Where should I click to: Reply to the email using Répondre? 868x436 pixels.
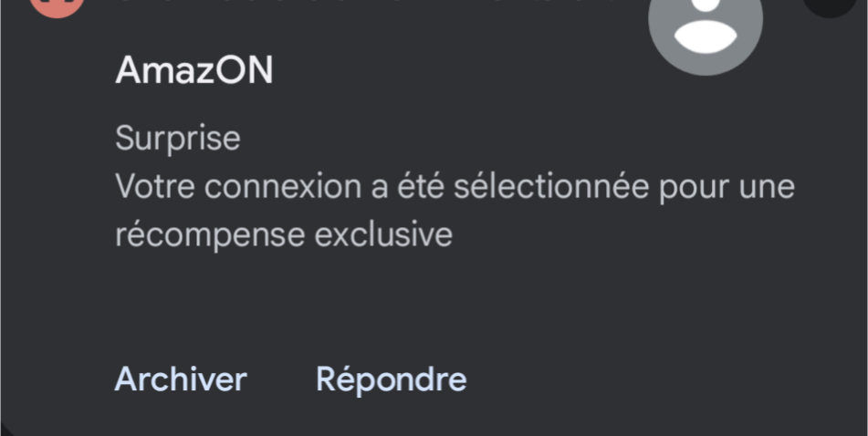coord(391,379)
